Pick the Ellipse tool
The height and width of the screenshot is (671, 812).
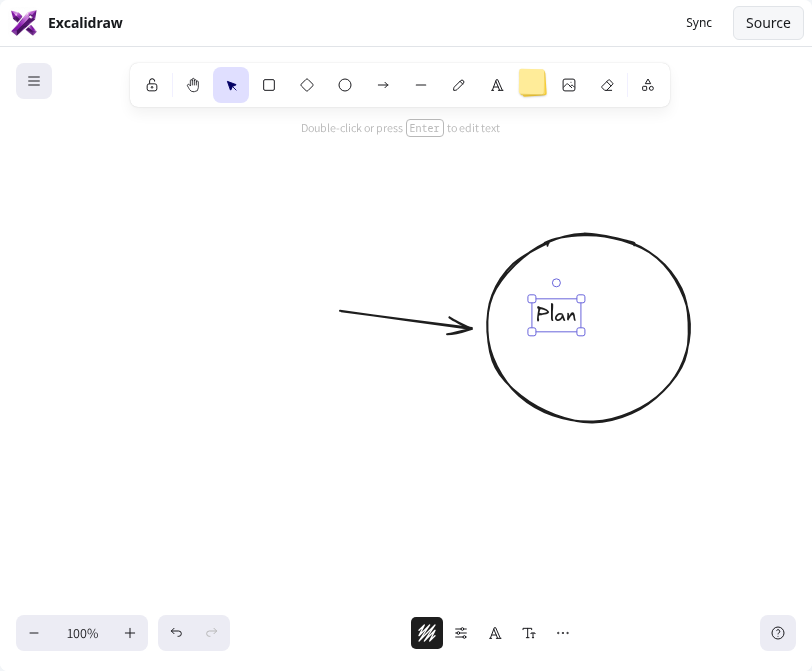(345, 85)
